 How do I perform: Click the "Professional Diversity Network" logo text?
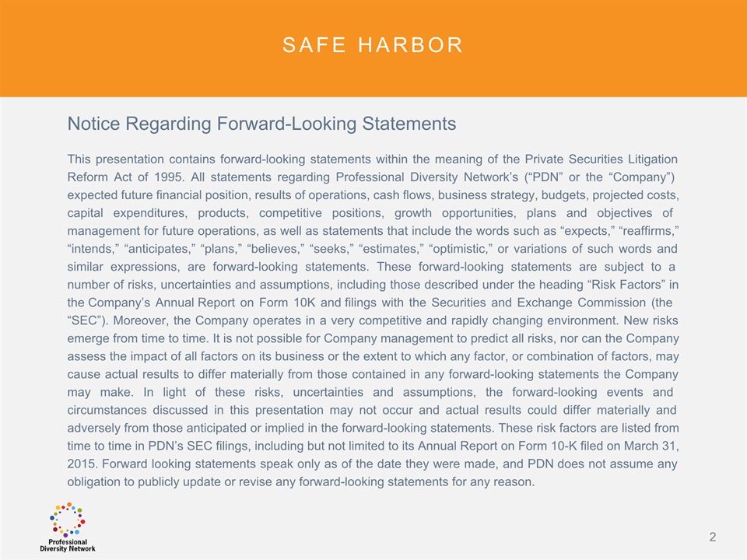coord(68,544)
